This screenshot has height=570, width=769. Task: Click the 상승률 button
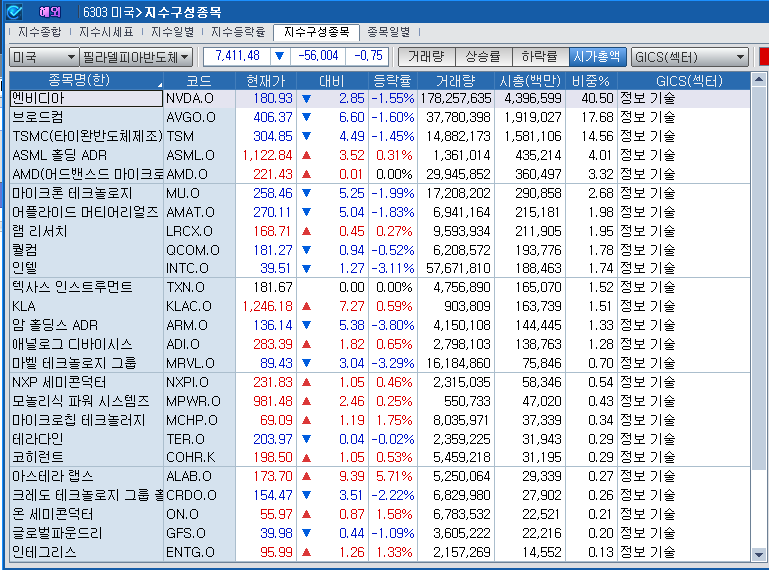483,56
